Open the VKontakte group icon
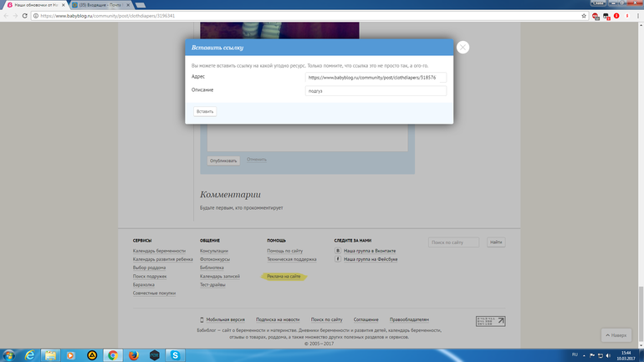Viewport: 644px width, 362px height. tap(338, 250)
